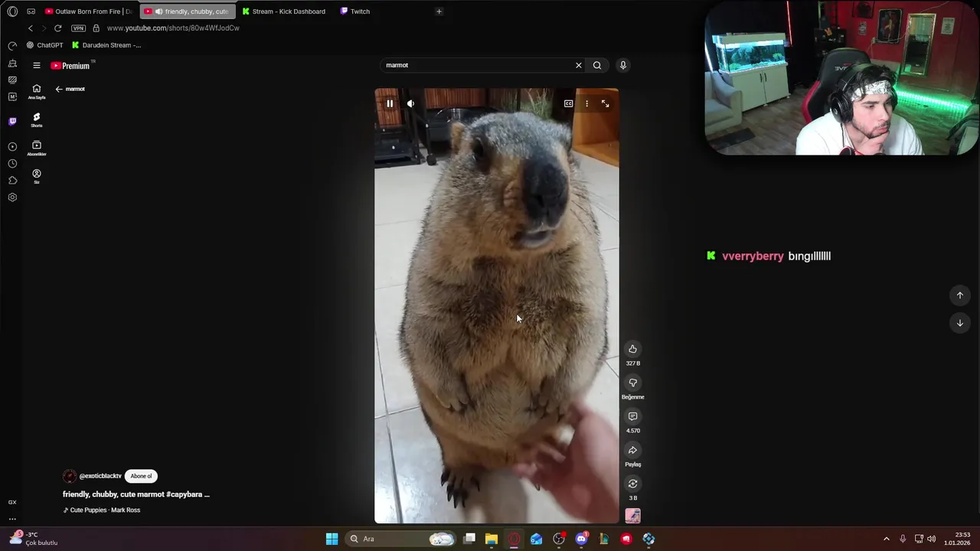Image resolution: width=980 pixels, height=551 pixels.
Task: Pause the marmot Shorts video
Action: point(390,103)
